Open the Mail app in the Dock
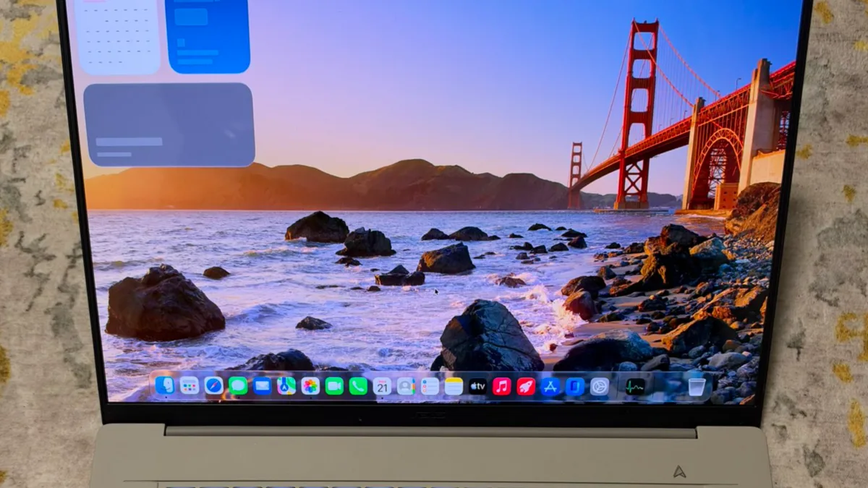This screenshot has height=488, width=868. (x=262, y=385)
